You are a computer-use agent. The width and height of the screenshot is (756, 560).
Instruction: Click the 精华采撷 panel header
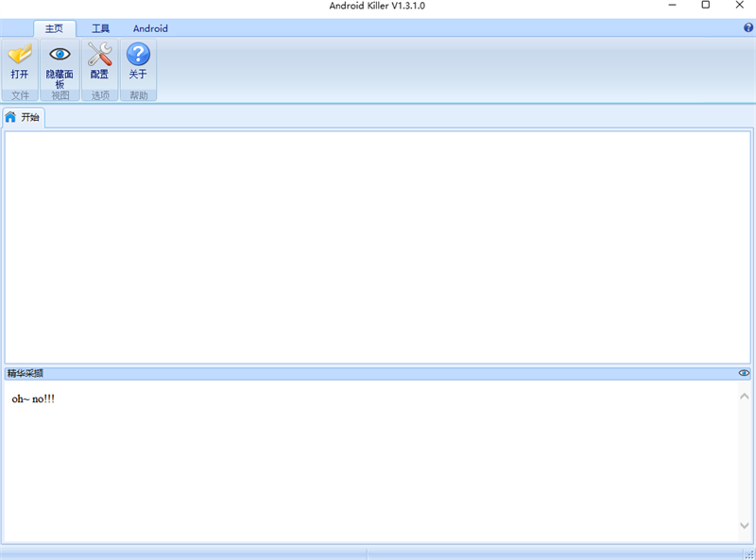[377, 373]
